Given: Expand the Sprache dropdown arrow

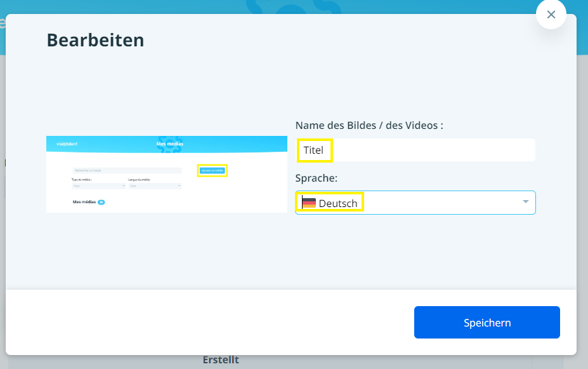Looking at the screenshot, I should point(525,202).
